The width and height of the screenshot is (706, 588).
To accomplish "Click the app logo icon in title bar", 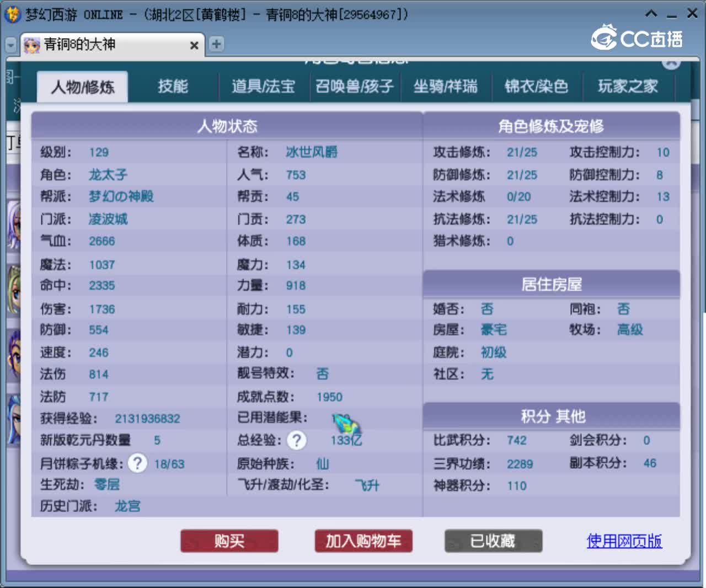I will click(x=12, y=14).
